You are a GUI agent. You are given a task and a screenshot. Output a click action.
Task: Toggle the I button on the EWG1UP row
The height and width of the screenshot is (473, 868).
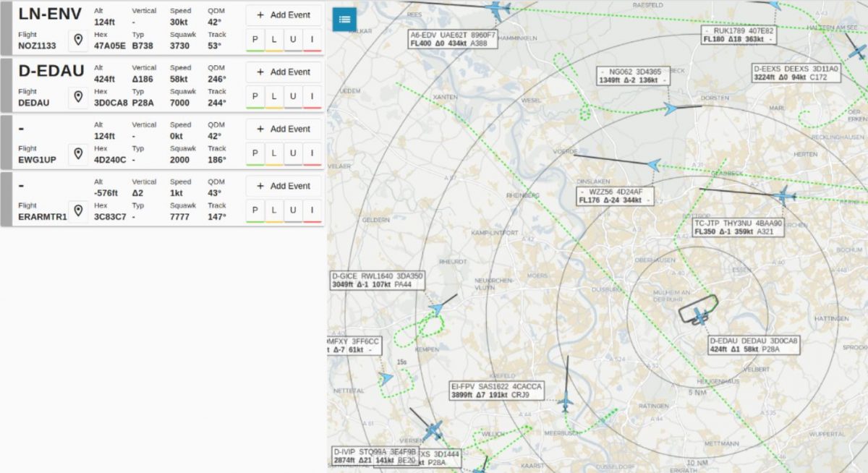tap(312, 154)
